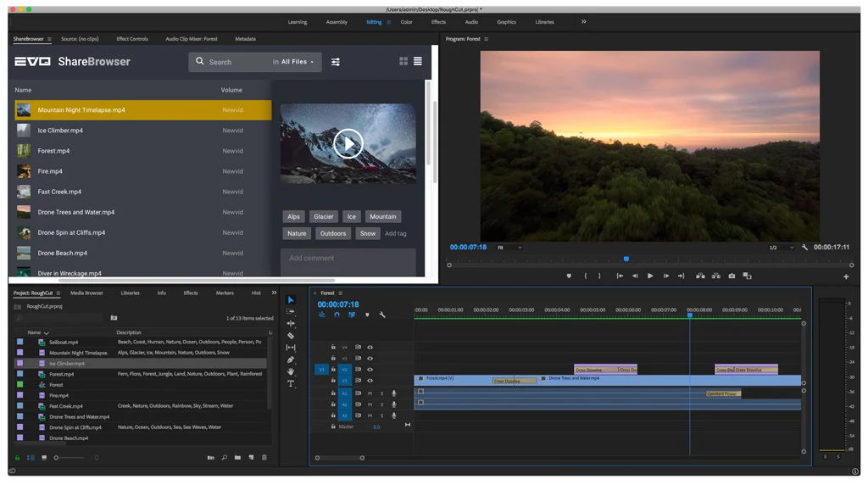The image size is (868, 485).
Task: Click the 'Glacier' tag button
Action: point(324,217)
